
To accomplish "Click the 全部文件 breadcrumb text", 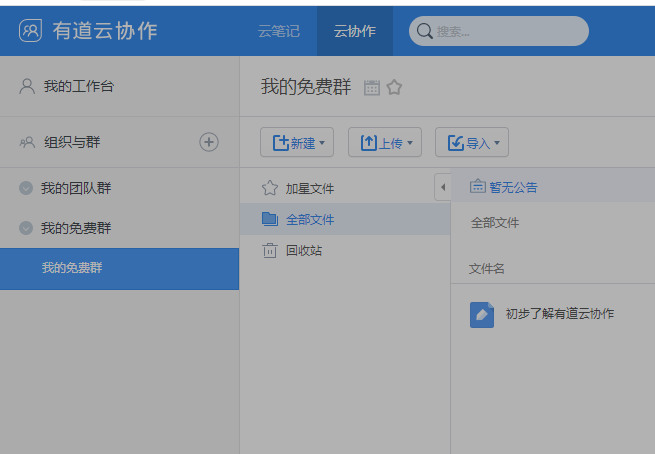I will tap(495, 223).
